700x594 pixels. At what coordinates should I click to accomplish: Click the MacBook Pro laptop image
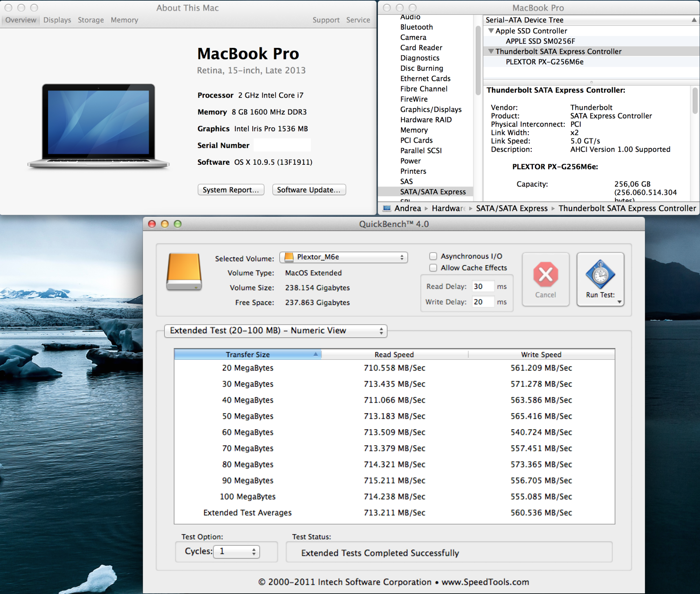tap(98, 126)
